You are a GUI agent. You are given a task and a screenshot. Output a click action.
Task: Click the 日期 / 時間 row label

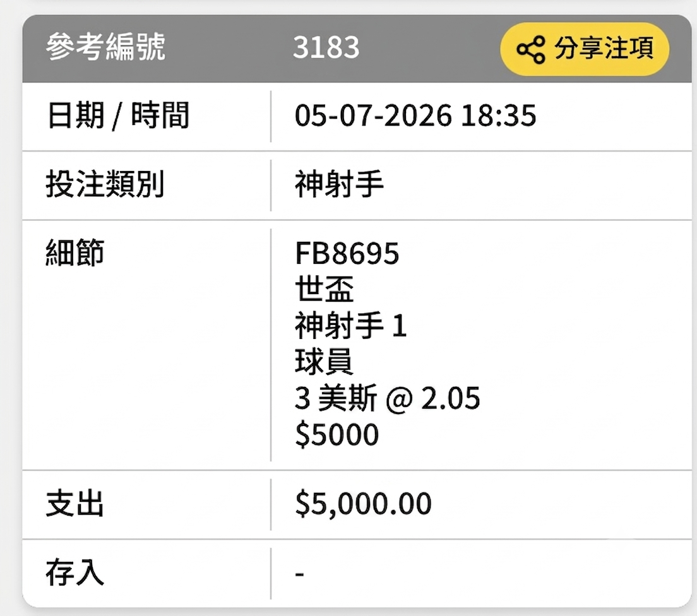pyautogui.click(x=118, y=115)
